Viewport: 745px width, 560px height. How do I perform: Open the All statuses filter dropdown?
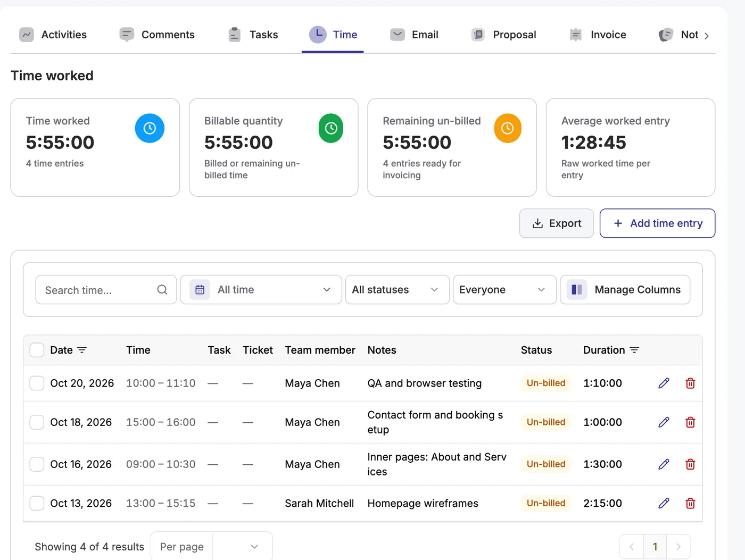[398, 290]
